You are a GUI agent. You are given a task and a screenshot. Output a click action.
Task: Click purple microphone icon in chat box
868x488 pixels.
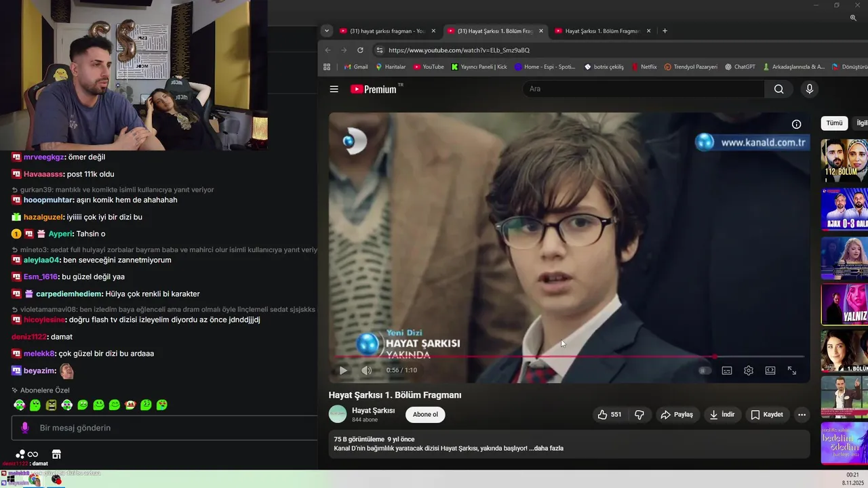pyautogui.click(x=25, y=428)
